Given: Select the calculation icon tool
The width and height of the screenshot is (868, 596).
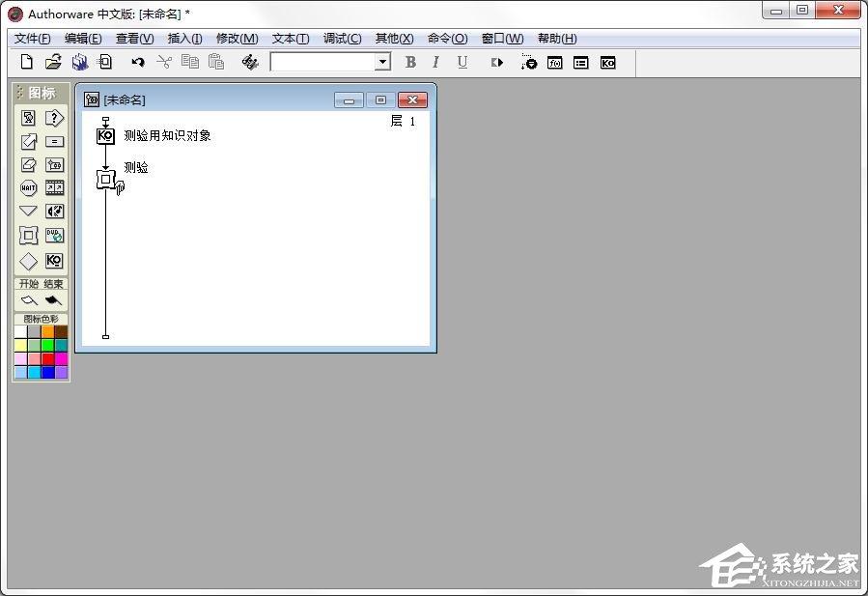Looking at the screenshot, I should pyautogui.click(x=54, y=141).
